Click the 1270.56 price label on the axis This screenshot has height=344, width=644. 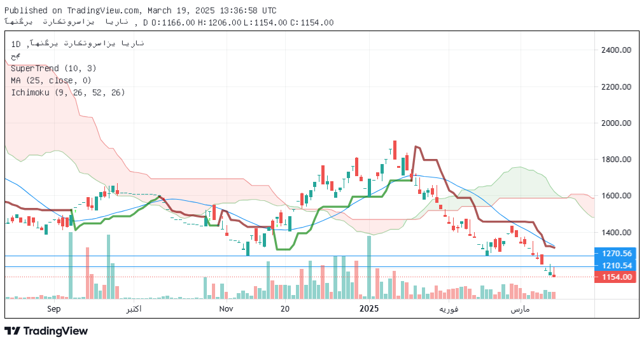pyautogui.click(x=615, y=254)
